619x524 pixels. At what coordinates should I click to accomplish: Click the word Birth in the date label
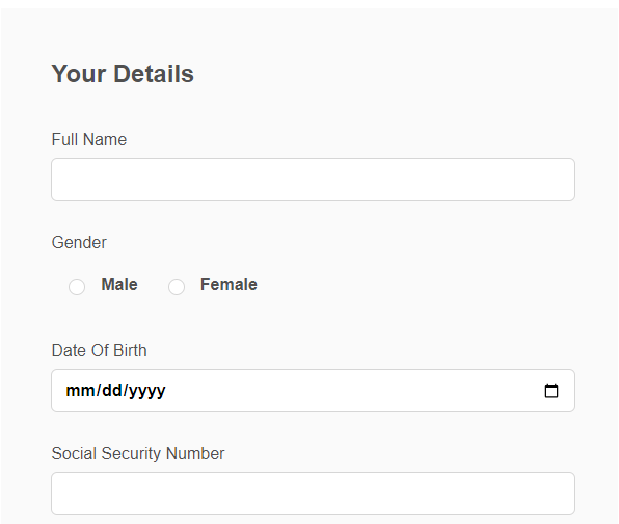pyautogui.click(x=127, y=351)
